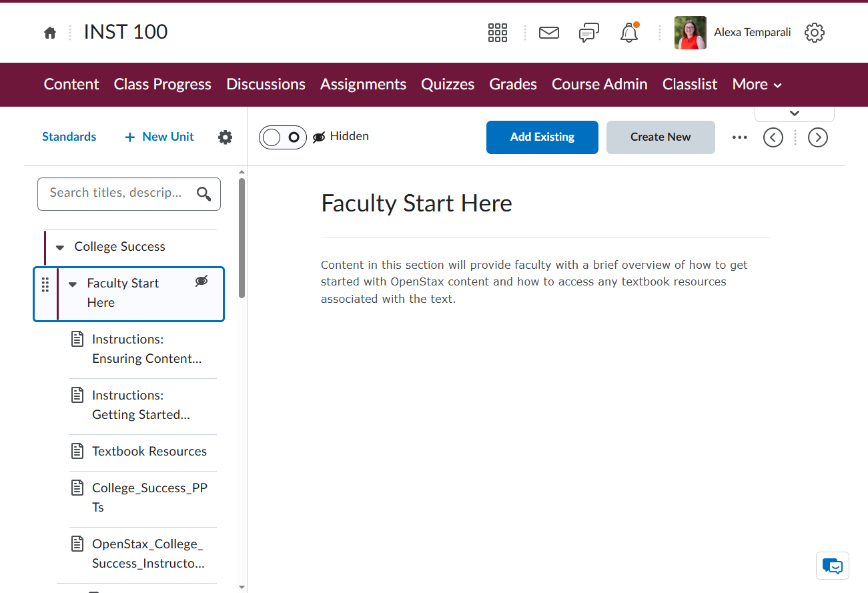Go to Grades in navbar
The width and height of the screenshot is (868, 593).
[x=513, y=85]
